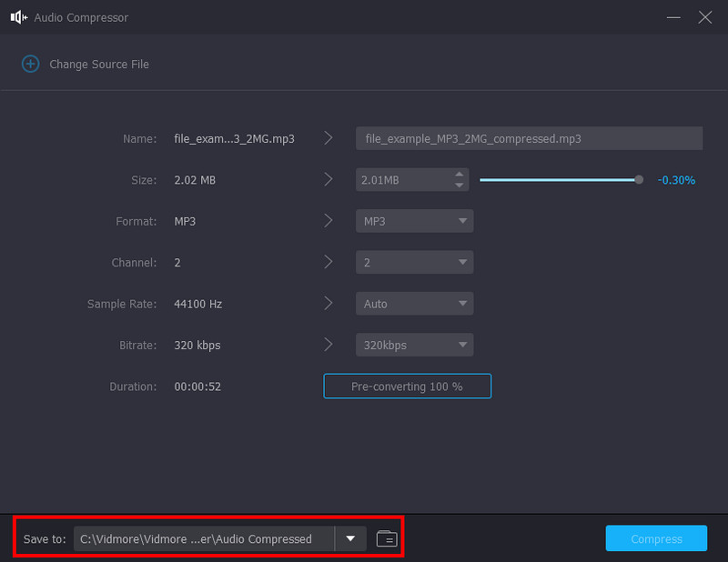Click the arrow icon in the Name row

[329, 138]
